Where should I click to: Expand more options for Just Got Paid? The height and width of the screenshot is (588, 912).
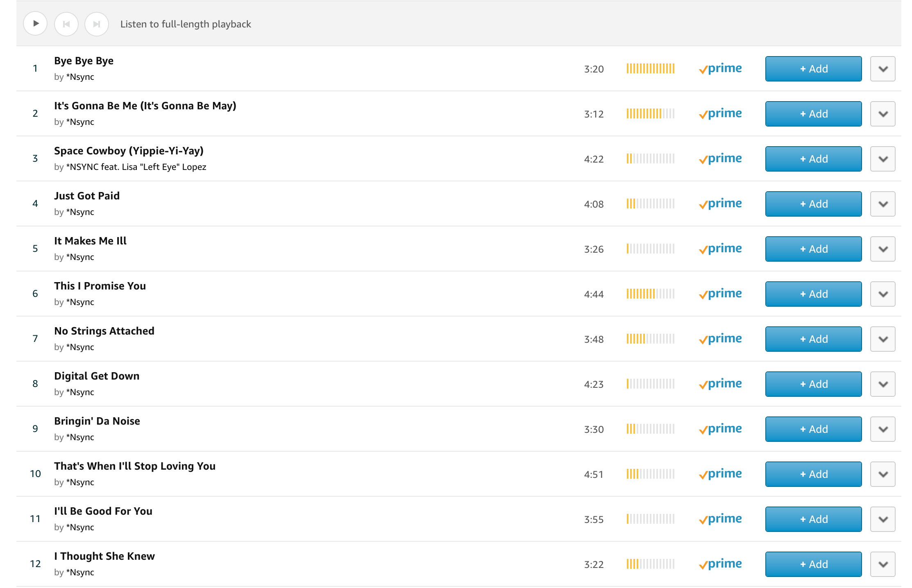(x=883, y=204)
